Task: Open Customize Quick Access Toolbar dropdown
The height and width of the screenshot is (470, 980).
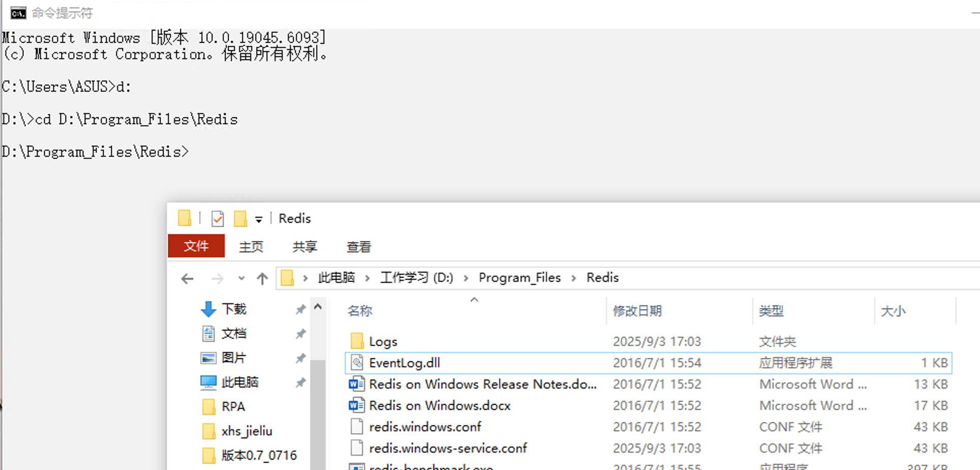Action: pos(259,220)
